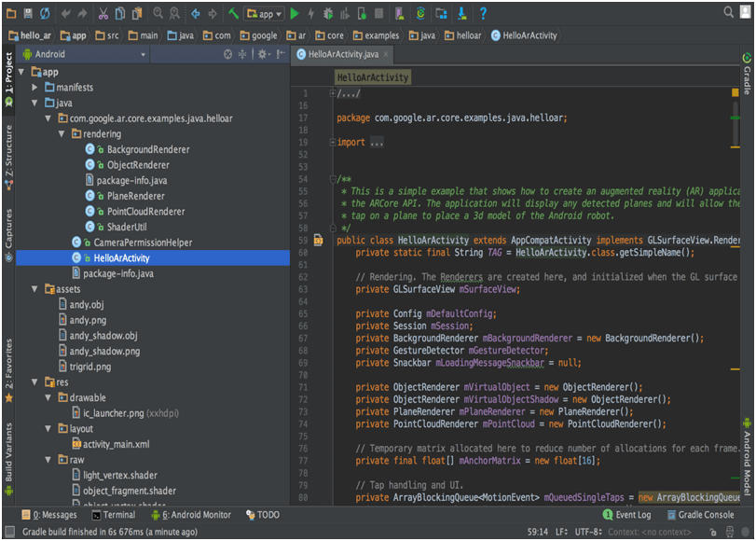Open Project Structure icon
The height and width of the screenshot is (541, 756).
click(441, 13)
